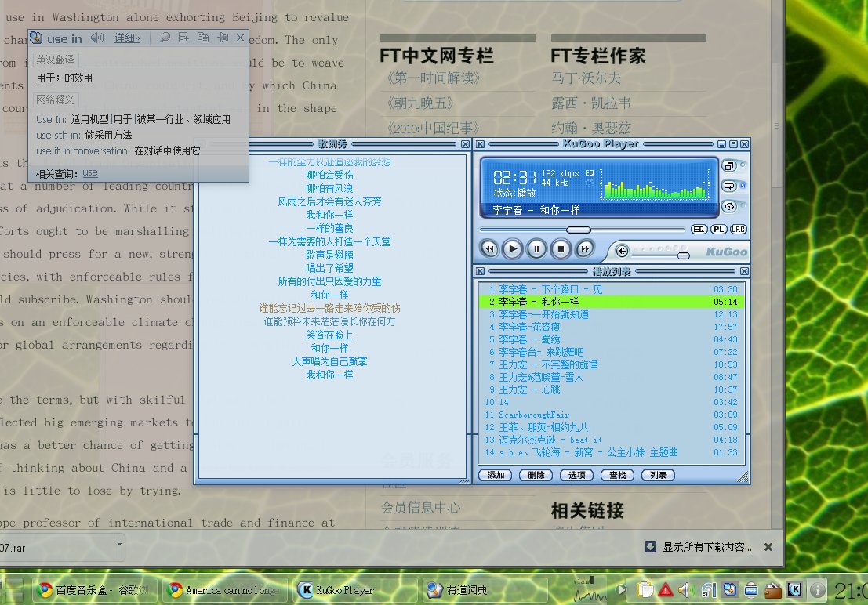Select playlist track 迈克尔杰克逊 - beat it

[612, 440]
